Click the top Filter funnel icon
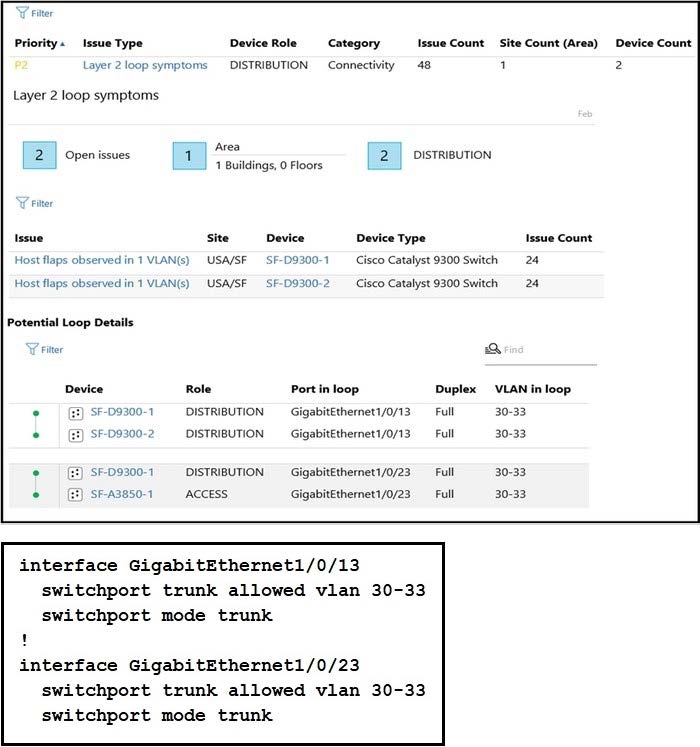 coord(21,14)
